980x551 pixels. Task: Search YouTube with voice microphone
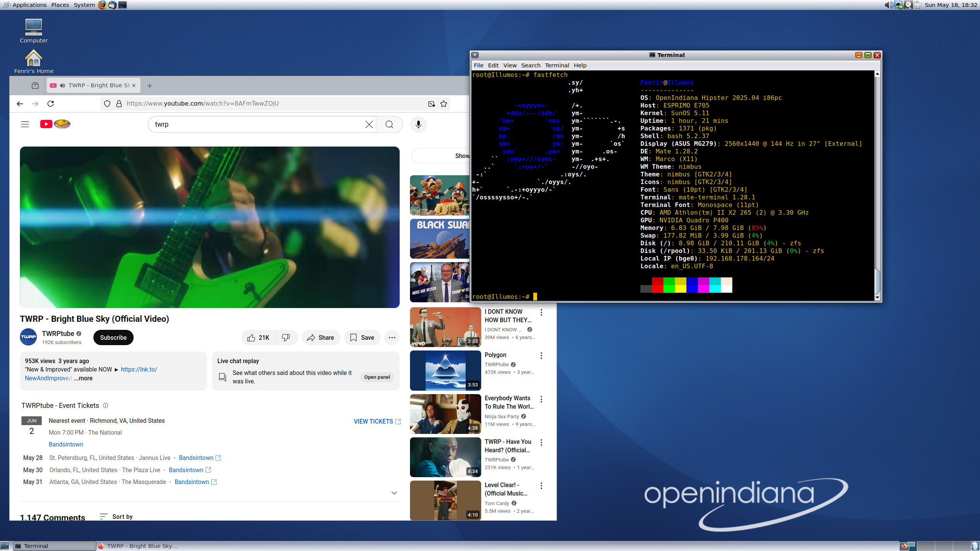coord(418,124)
